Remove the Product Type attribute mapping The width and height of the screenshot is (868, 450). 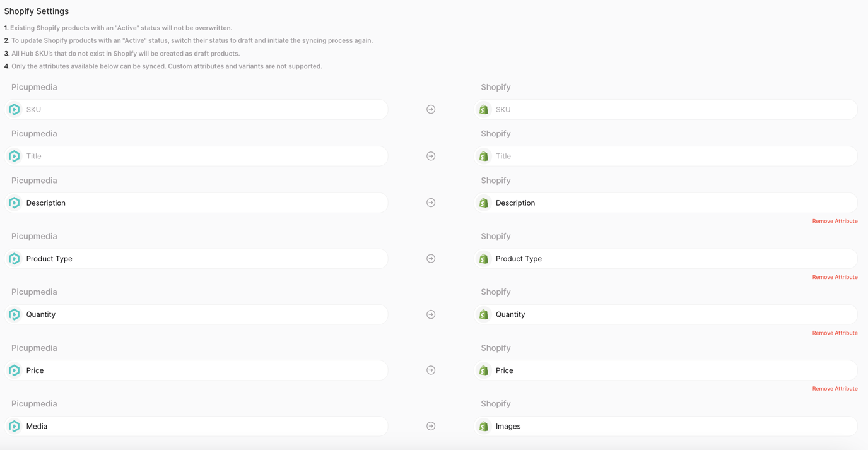(x=835, y=276)
